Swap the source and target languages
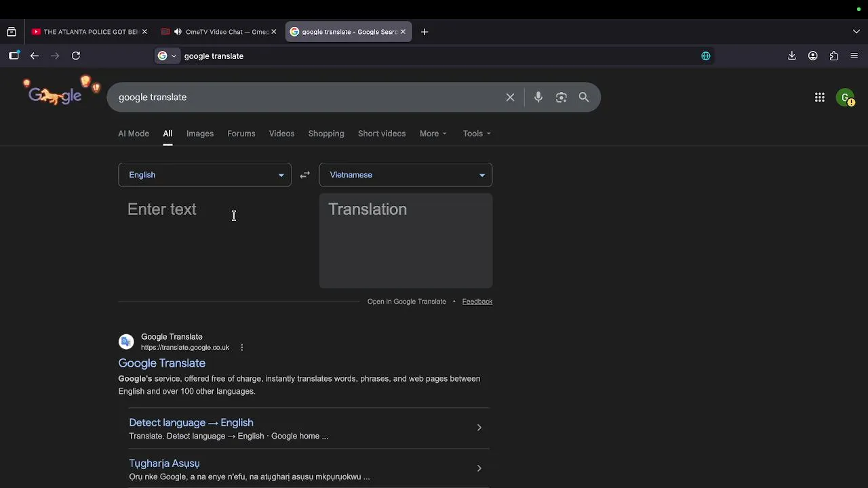 pos(305,175)
